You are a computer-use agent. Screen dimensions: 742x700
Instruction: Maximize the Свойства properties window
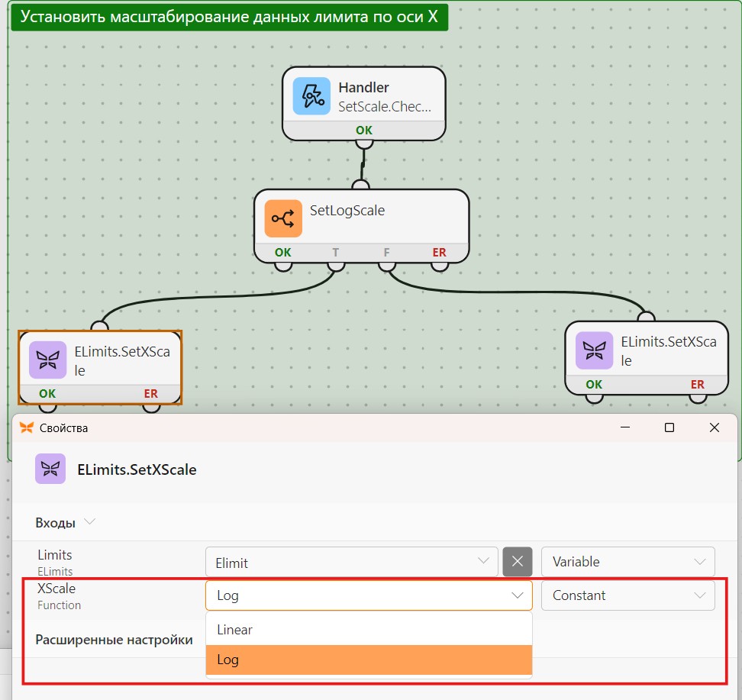[669, 427]
